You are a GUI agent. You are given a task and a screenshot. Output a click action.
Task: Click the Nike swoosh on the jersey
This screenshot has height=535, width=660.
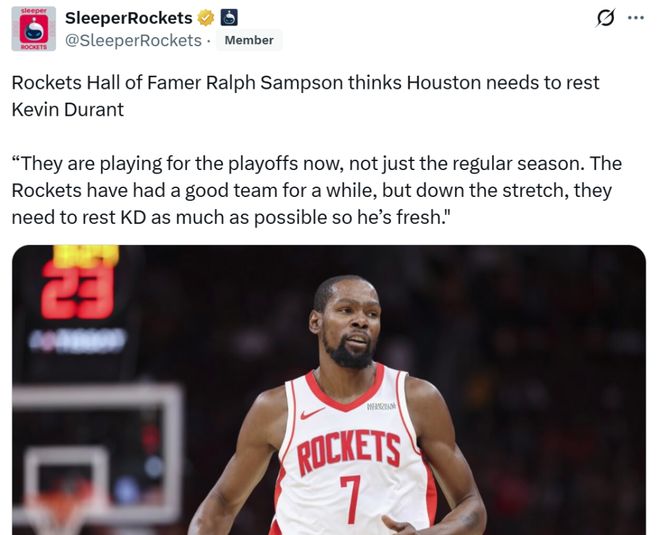312,413
